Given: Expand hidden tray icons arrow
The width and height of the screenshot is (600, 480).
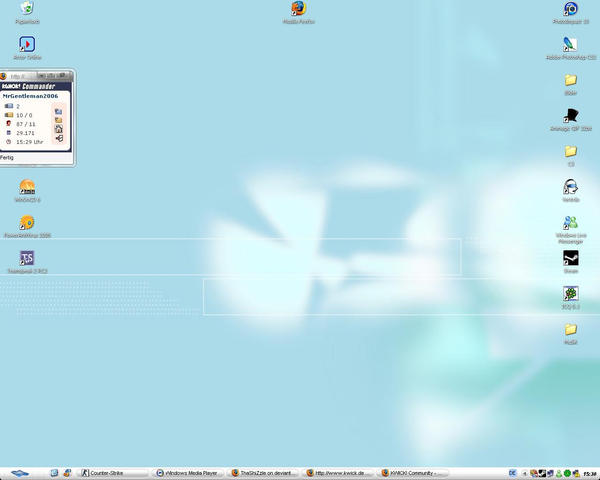Looking at the screenshot, I should pyautogui.click(x=525, y=474).
